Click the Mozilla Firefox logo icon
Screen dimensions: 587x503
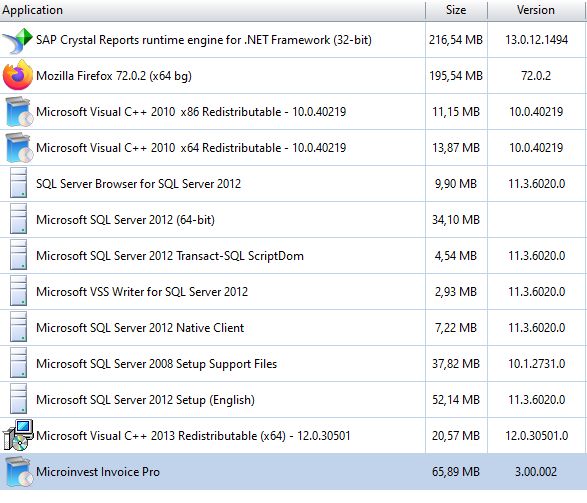coord(18,76)
